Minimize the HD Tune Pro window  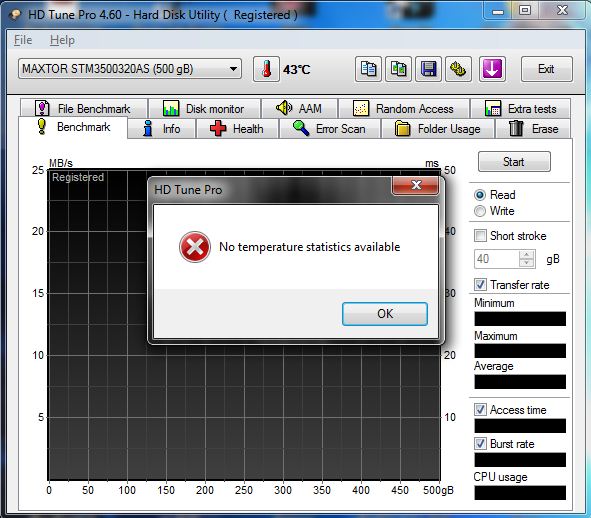coord(498,11)
